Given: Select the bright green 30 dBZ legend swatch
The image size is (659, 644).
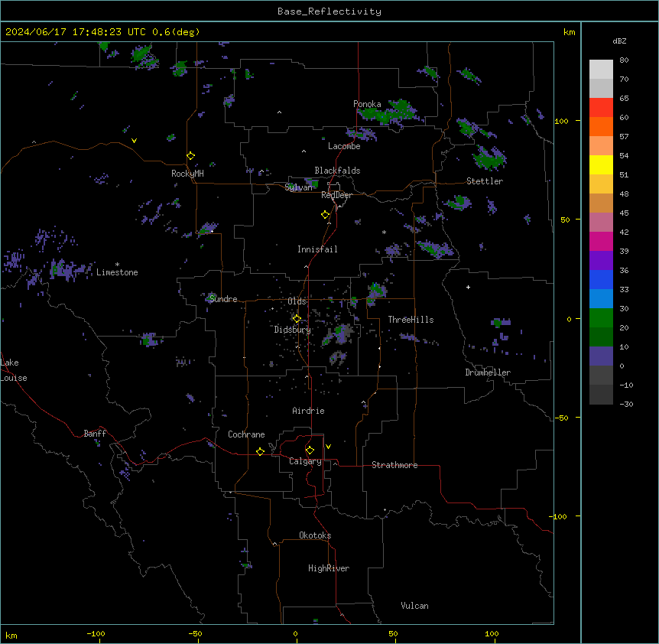Looking at the screenshot, I should [601, 318].
